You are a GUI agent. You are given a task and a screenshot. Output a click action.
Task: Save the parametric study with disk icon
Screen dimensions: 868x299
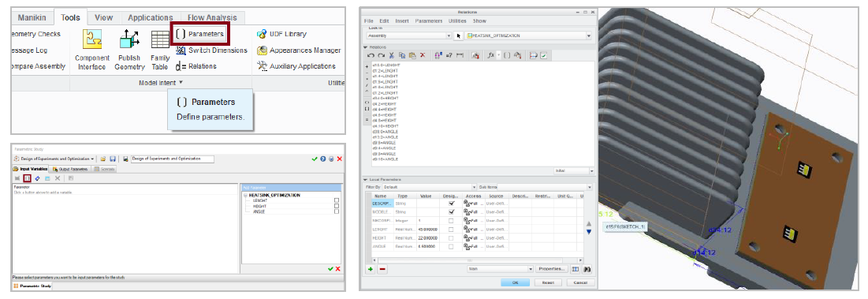pyautogui.click(x=113, y=159)
